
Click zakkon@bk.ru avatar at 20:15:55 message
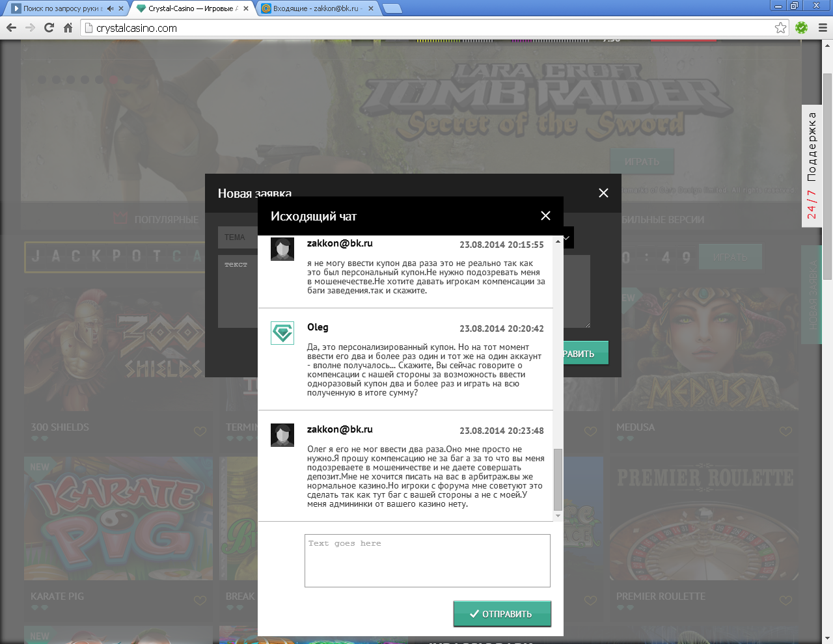click(x=282, y=248)
